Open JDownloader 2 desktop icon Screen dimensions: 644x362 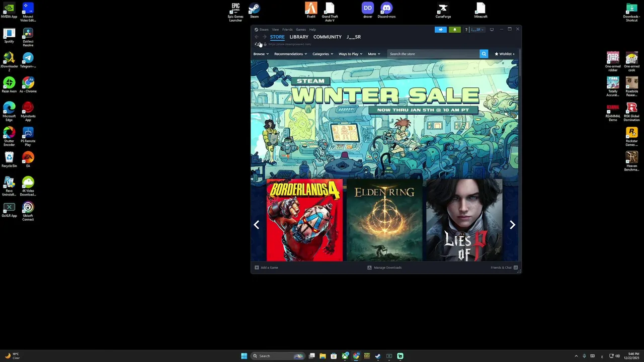pyautogui.click(x=9, y=61)
